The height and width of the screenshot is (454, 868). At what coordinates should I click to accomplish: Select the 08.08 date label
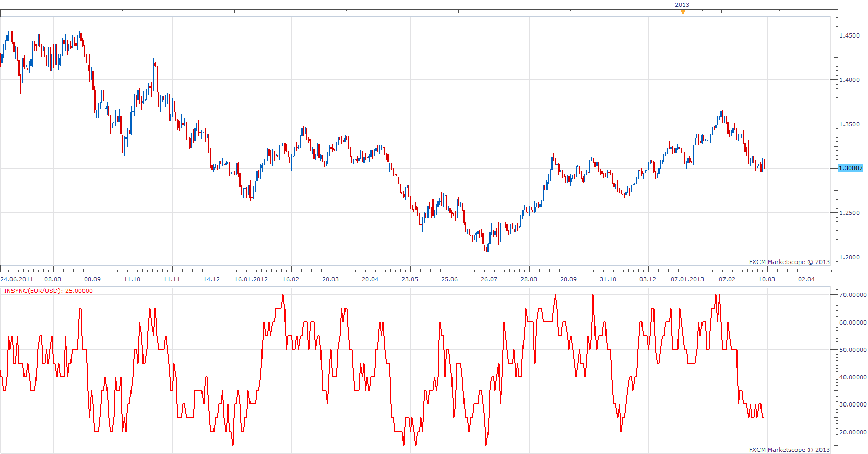(53, 279)
